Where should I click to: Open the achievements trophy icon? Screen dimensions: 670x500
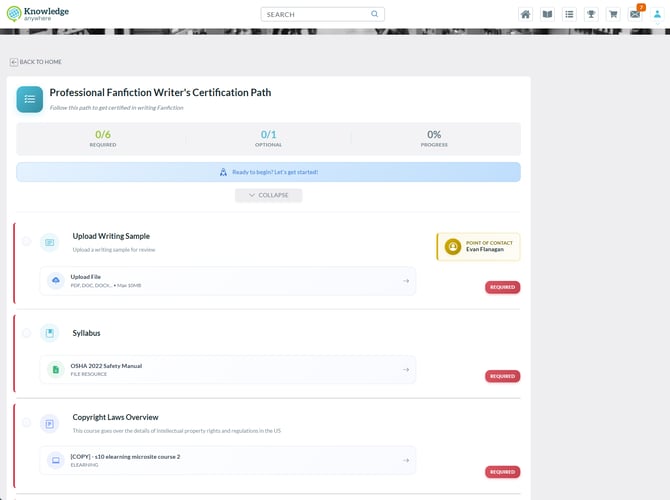point(591,14)
